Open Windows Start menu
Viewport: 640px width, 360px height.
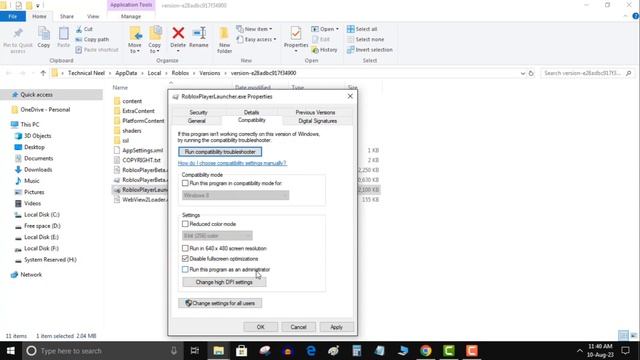(x=11, y=351)
